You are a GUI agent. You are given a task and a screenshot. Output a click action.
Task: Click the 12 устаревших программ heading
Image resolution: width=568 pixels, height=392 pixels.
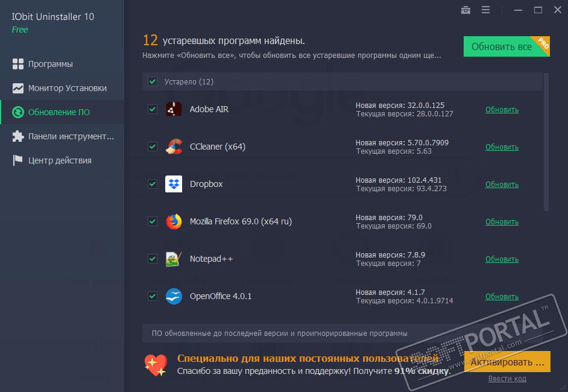[x=224, y=40]
